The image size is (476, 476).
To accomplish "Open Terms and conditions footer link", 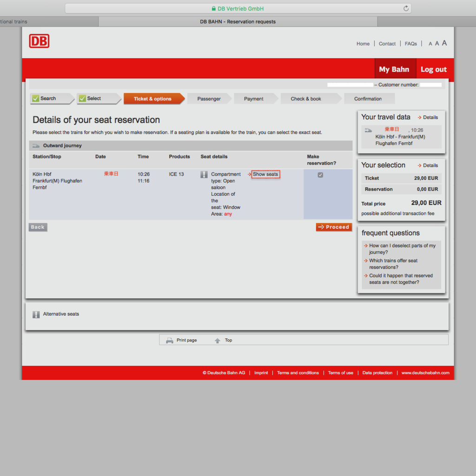I will tap(298, 373).
